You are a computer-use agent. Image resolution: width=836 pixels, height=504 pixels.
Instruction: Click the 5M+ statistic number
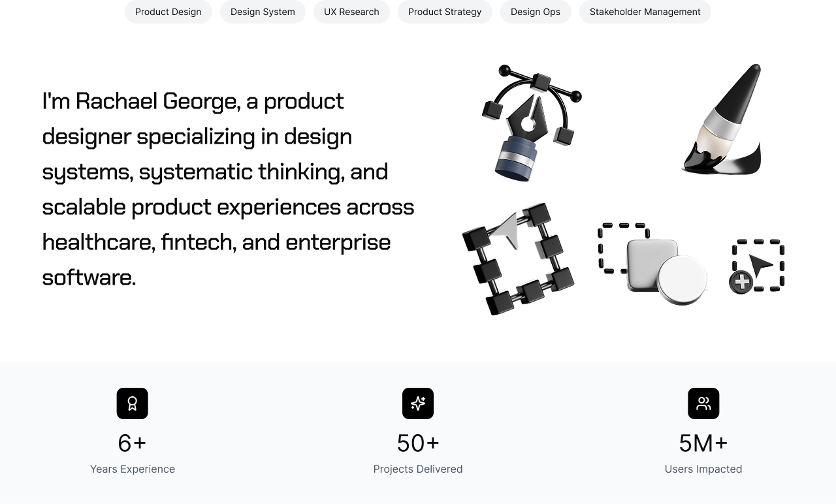703,443
